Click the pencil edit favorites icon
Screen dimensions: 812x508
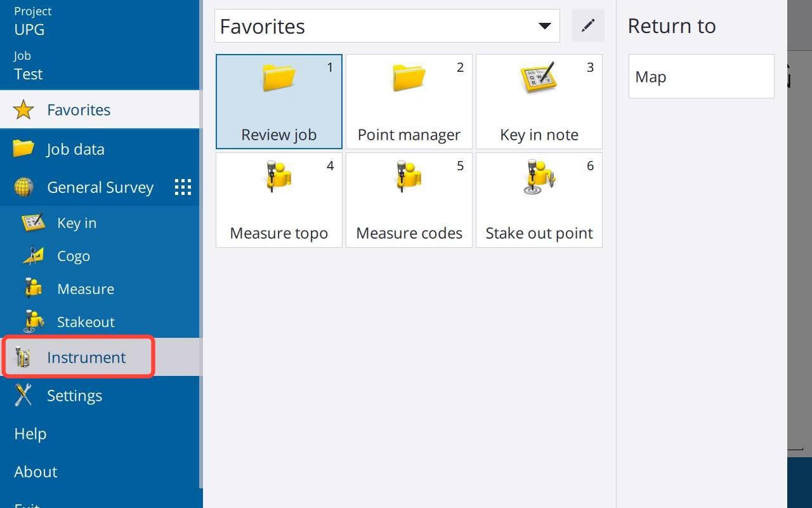point(588,25)
